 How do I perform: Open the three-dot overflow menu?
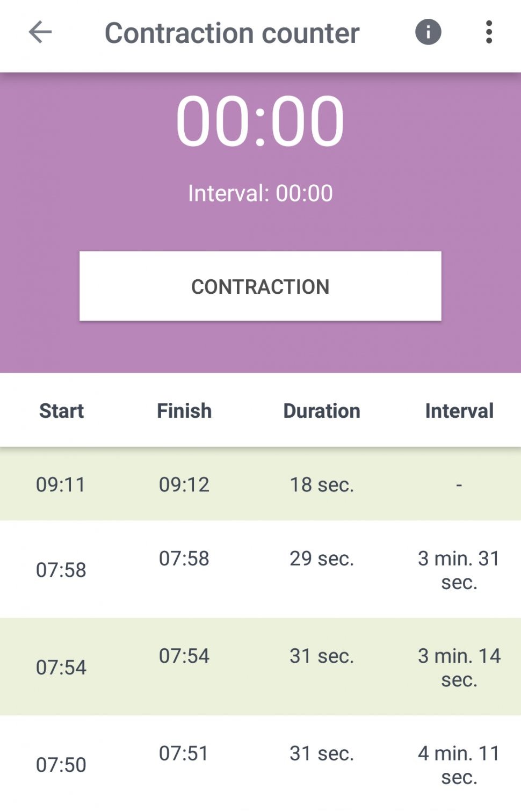[489, 32]
